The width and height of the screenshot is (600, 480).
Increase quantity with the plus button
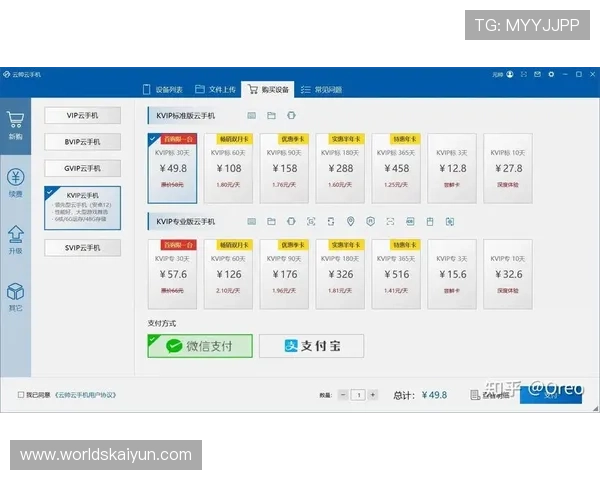pos(373,395)
